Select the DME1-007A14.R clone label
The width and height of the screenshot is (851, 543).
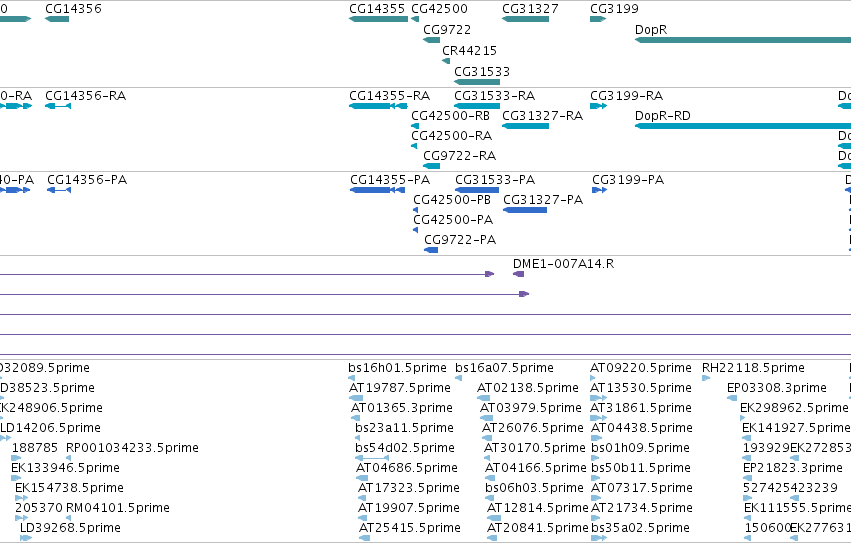563,264
